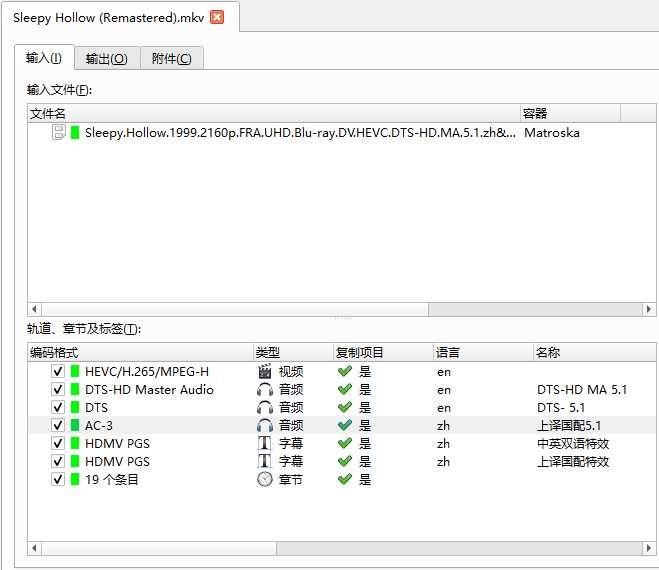Screen dimensions: 659x570
Task: Open the 附件(C) tab
Action: [x=171, y=58]
